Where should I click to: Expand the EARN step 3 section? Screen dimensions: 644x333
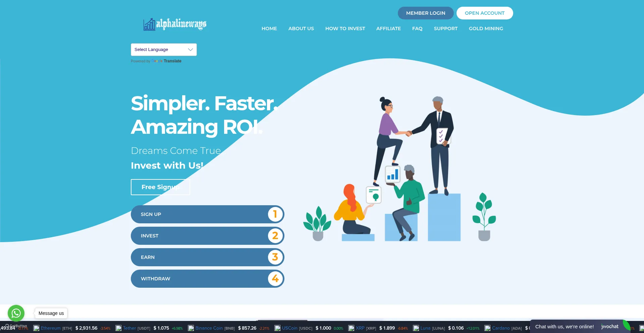207,257
